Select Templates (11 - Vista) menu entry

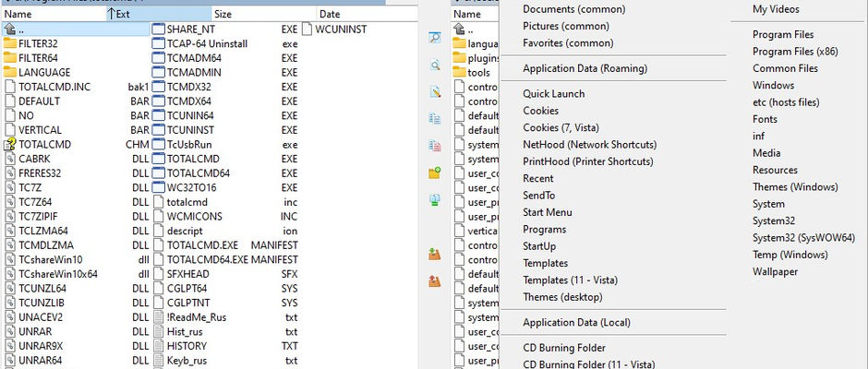pyautogui.click(x=570, y=280)
